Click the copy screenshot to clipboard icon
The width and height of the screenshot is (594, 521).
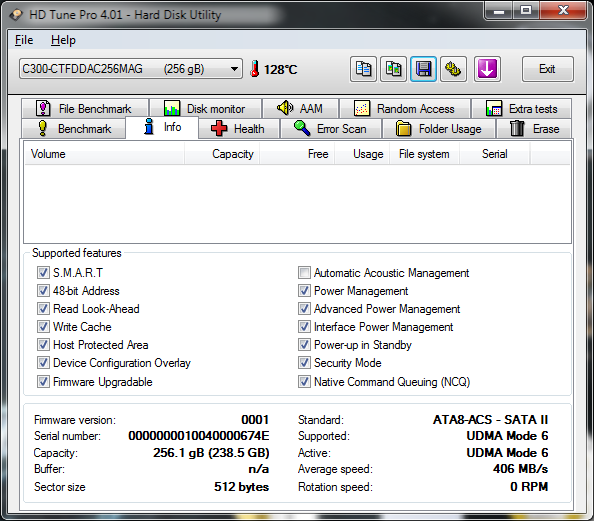point(394,69)
